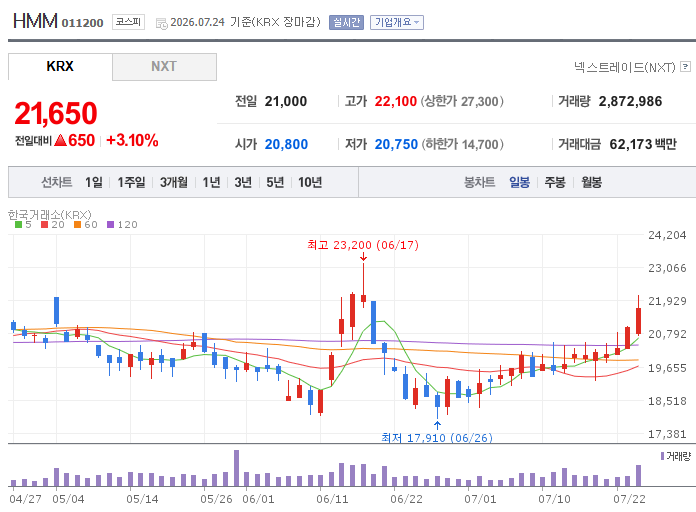Select the 1주일 line chart period

pyautogui.click(x=131, y=182)
